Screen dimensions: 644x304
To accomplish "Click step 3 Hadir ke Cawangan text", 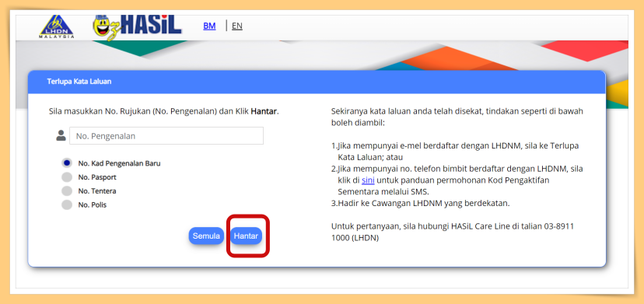I will 420,203.
